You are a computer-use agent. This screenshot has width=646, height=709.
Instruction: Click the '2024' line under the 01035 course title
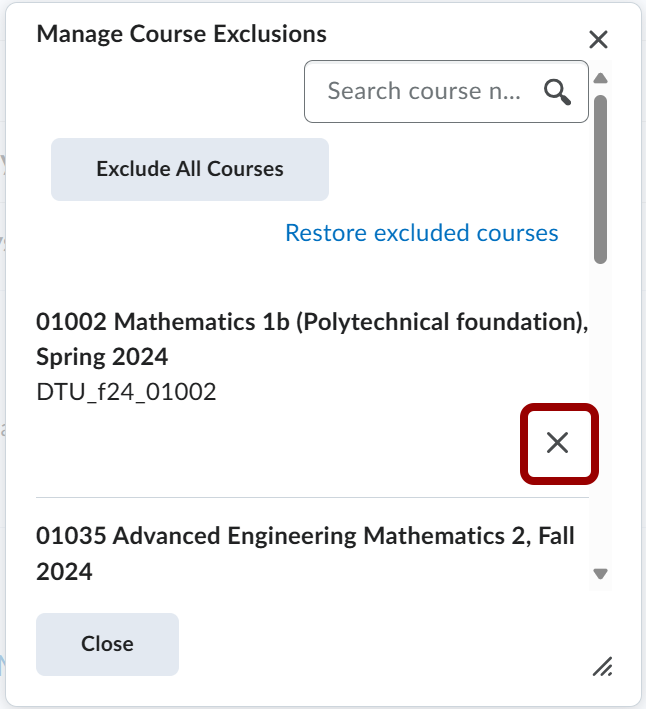coord(64,572)
